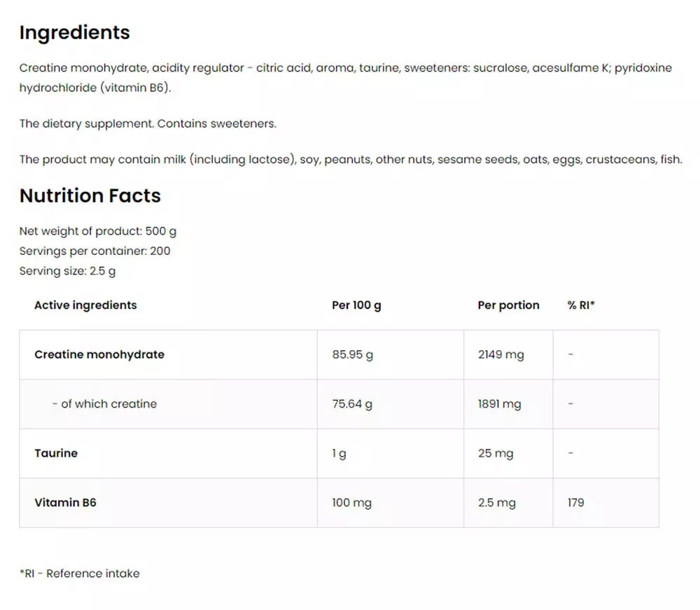Click the 'Serving size: 2.5 g' line
Viewport: 700px width, 610px height.
(x=67, y=271)
